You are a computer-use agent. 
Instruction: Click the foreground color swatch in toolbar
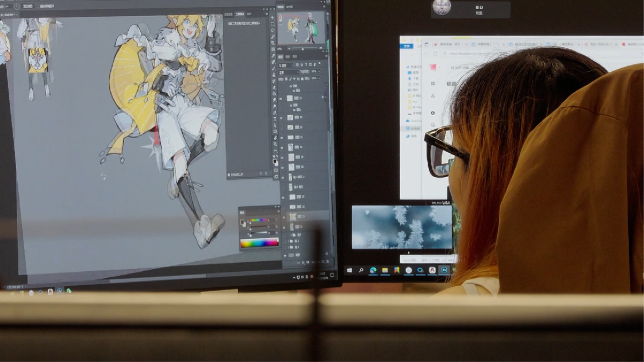(x=274, y=161)
